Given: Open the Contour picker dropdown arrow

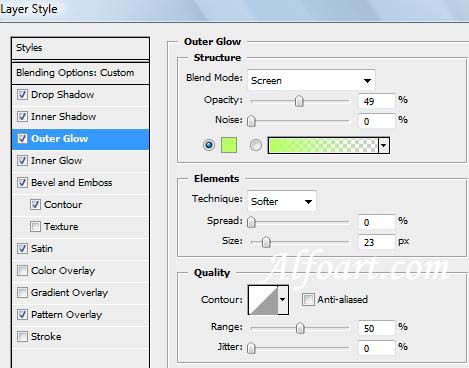Looking at the screenshot, I should point(283,300).
